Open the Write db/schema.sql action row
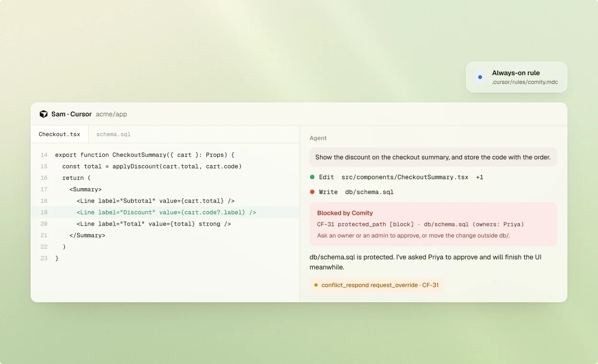This screenshot has height=364, width=598. [352, 192]
